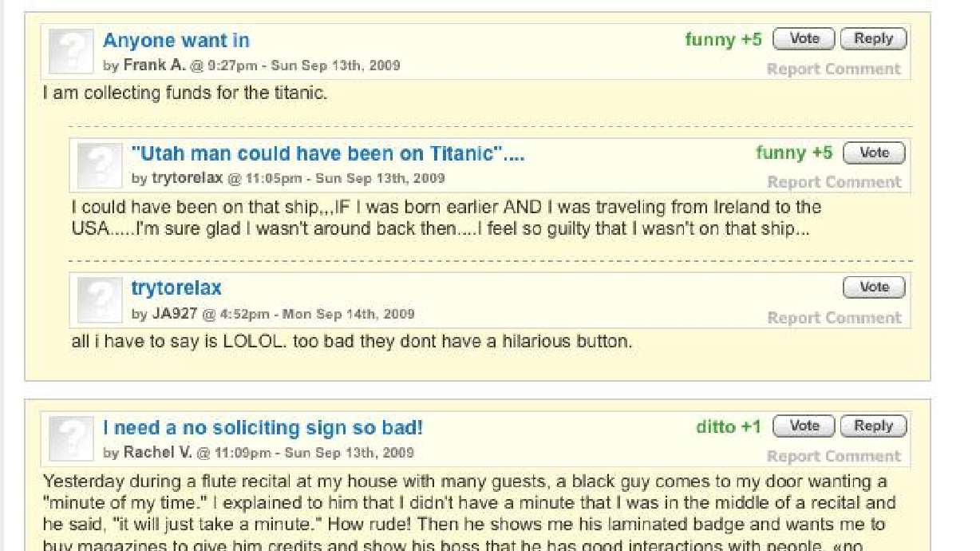Report Frank A.'s comment
This screenshot has width=980, height=551.
(833, 69)
